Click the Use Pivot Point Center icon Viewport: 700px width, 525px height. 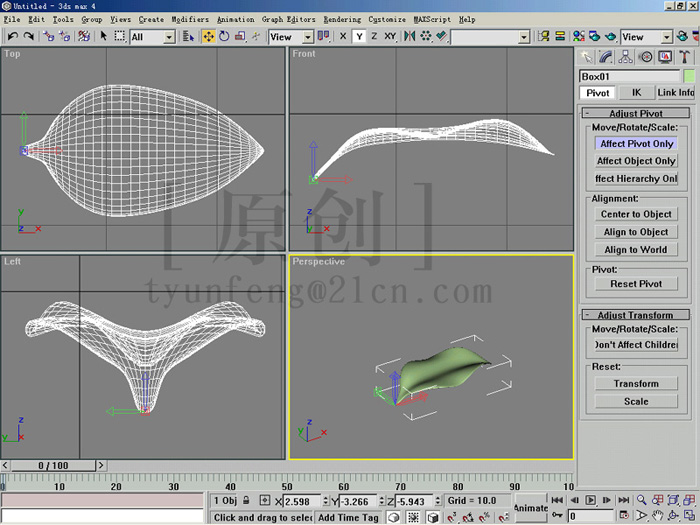click(323, 36)
